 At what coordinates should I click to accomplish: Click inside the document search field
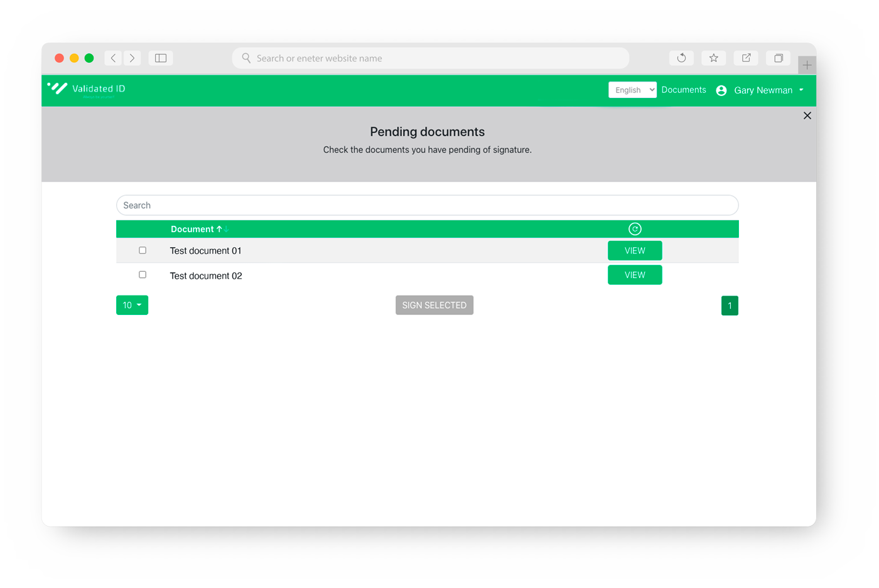(x=427, y=205)
